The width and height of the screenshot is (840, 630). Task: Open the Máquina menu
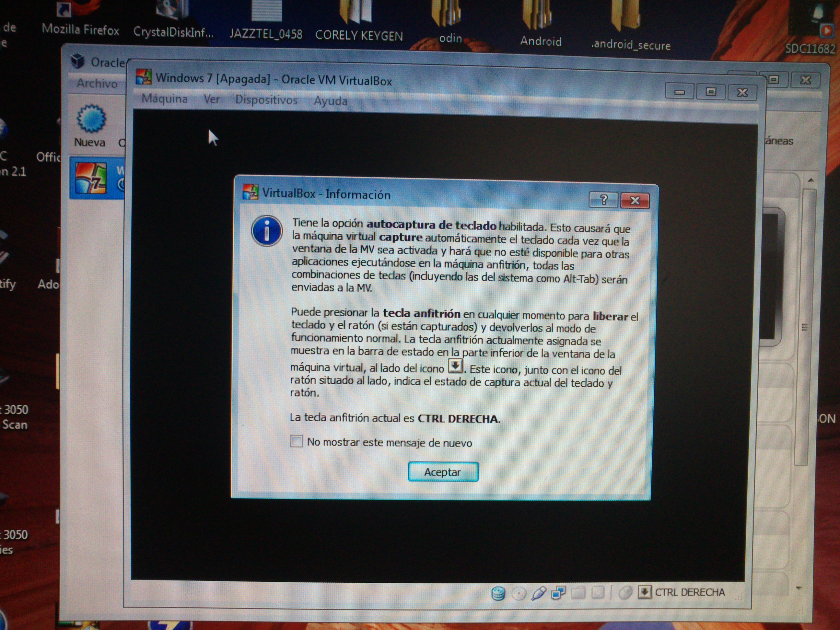pos(164,99)
